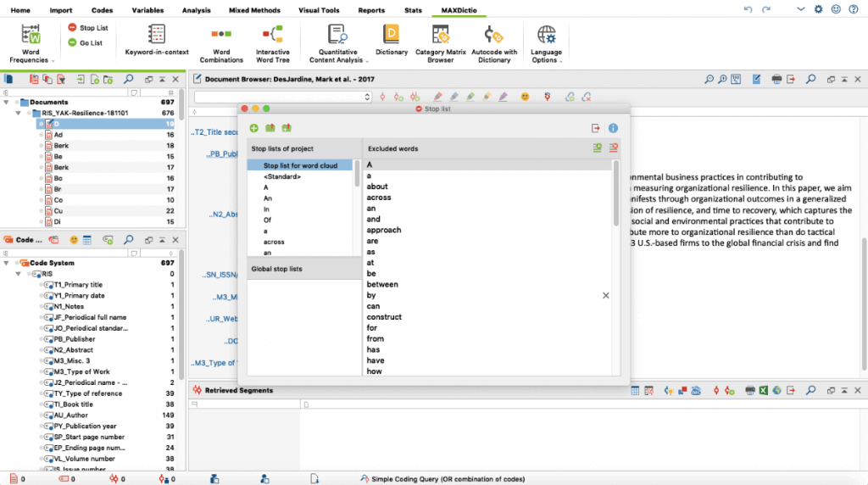Screen dimensions: 868x485
Task: Open the Word Frequencies tool
Action: [x=31, y=43]
